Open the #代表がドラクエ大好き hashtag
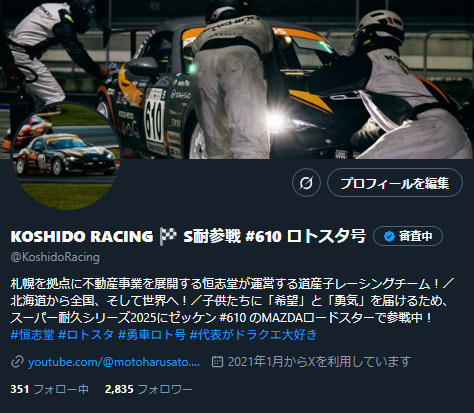The image size is (474, 413). click(x=253, y=335)
